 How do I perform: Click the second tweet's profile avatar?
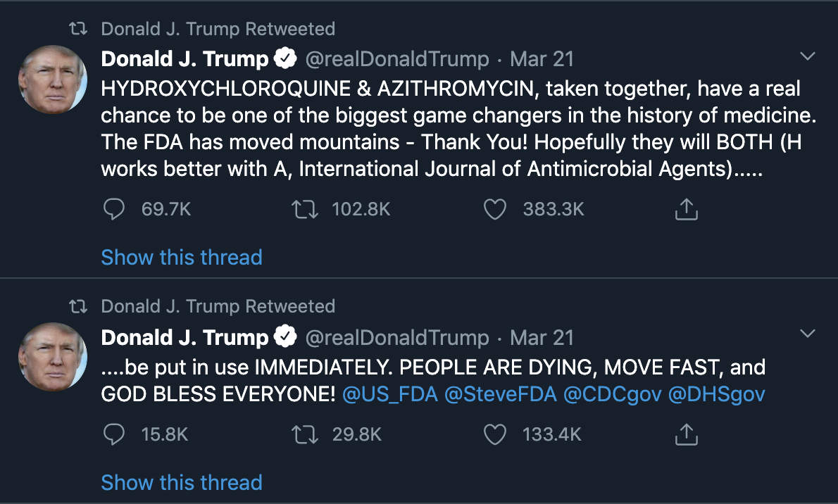point(53,357)
